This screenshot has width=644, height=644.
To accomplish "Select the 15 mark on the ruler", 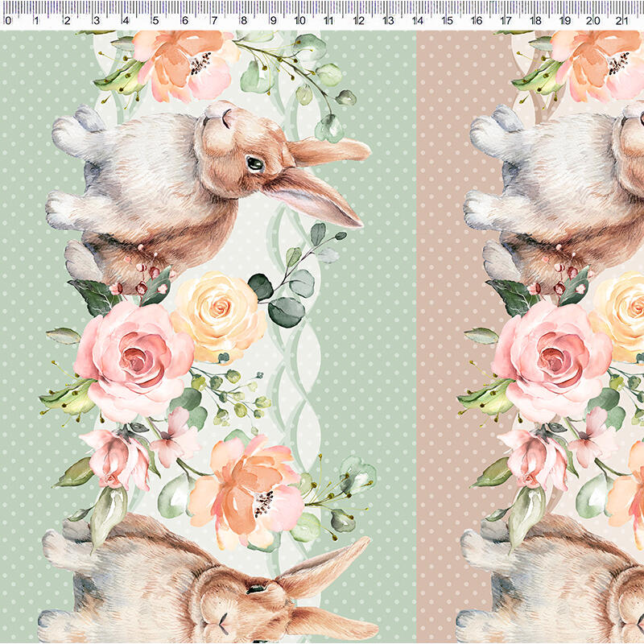I will pos(447,21).
